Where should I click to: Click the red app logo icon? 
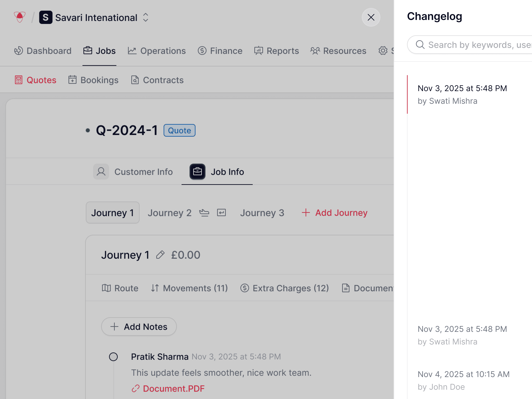[20, 17]
